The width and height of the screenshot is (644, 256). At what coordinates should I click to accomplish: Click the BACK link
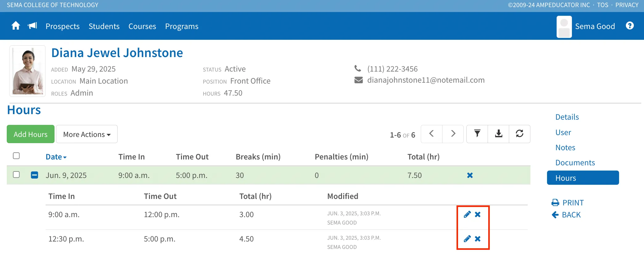click(x=566, y=215)
